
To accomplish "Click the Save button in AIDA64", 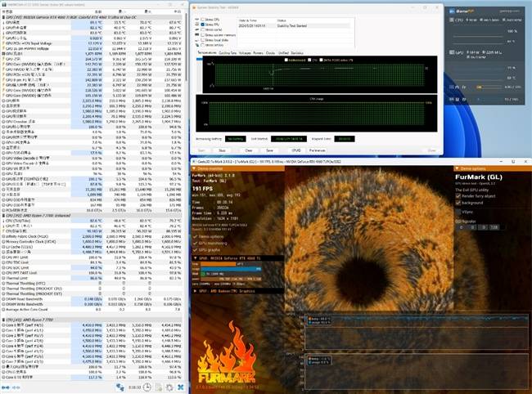I will coord(269,150).
